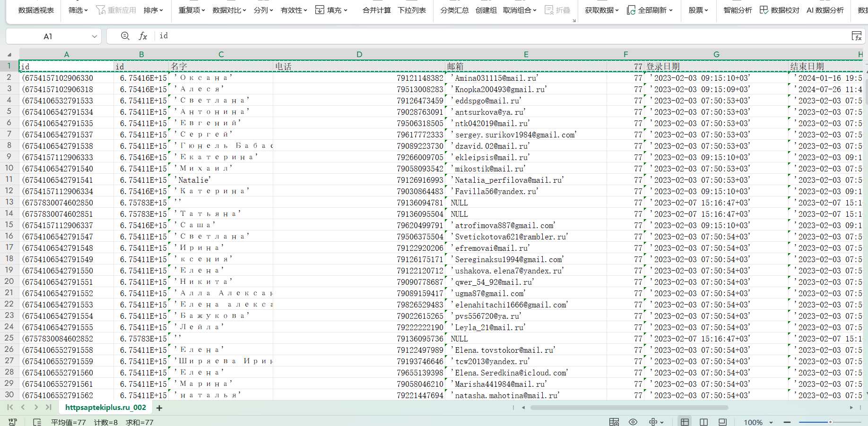Open the 排序 sort dropdown

[x=153, y=10]
